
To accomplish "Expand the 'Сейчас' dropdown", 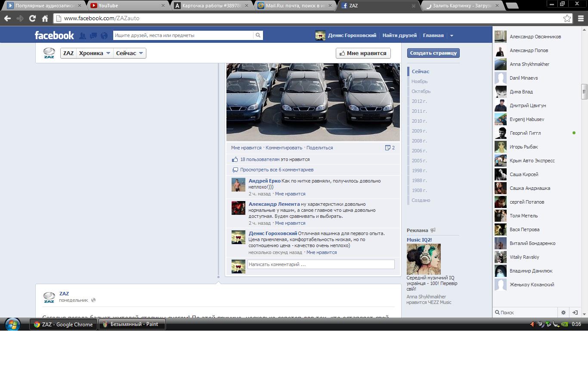I will (x=129, y=53).
